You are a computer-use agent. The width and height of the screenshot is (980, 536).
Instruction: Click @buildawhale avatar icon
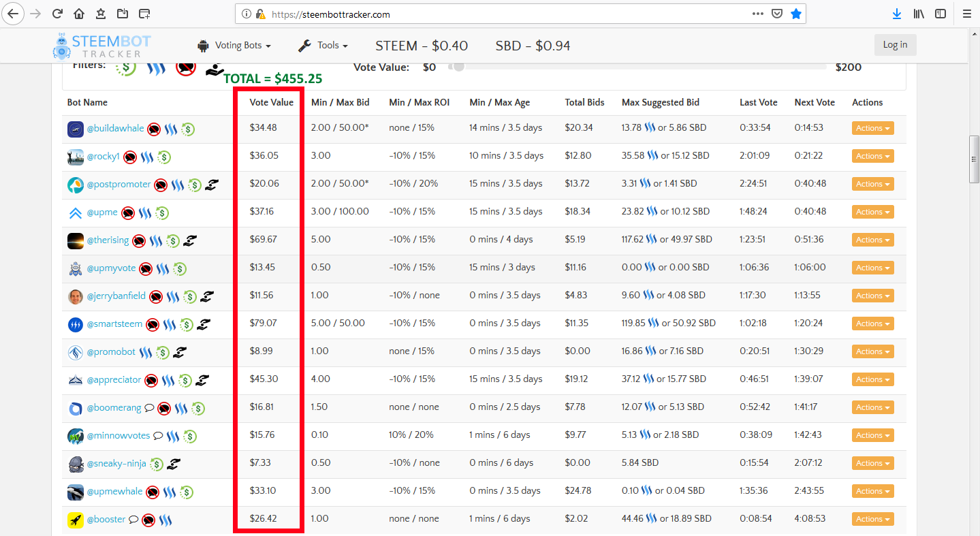coord(76,129)
